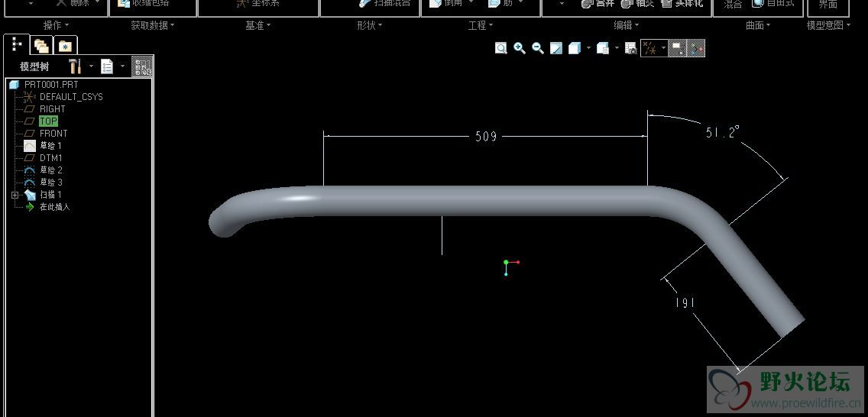
Task: Open the tree Show dropdown arrow
Action: point(122,66)
